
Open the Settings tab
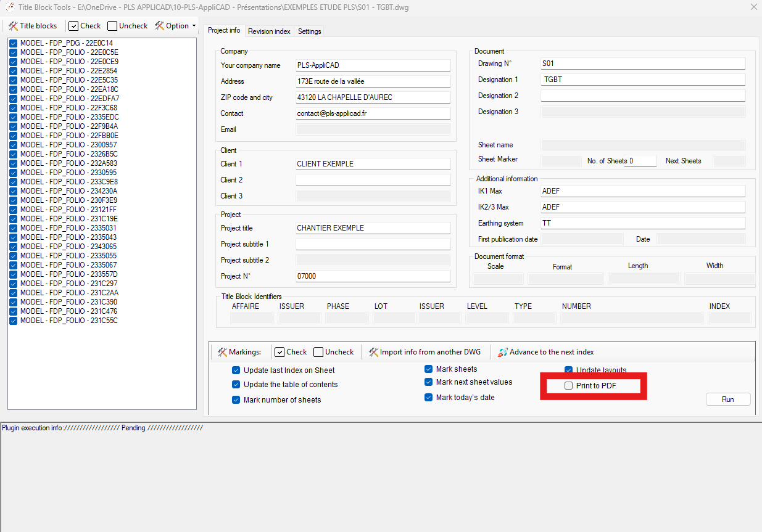(x=309, y=31)
